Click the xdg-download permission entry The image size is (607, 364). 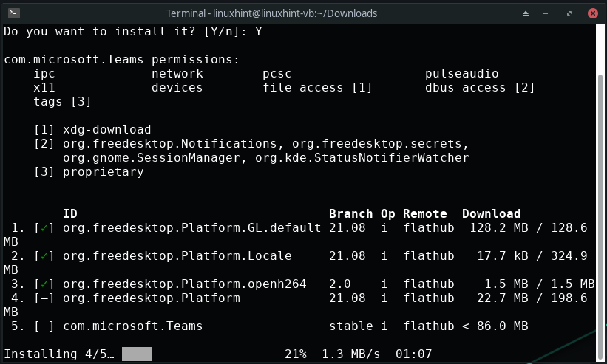click(x=107, y=130)
